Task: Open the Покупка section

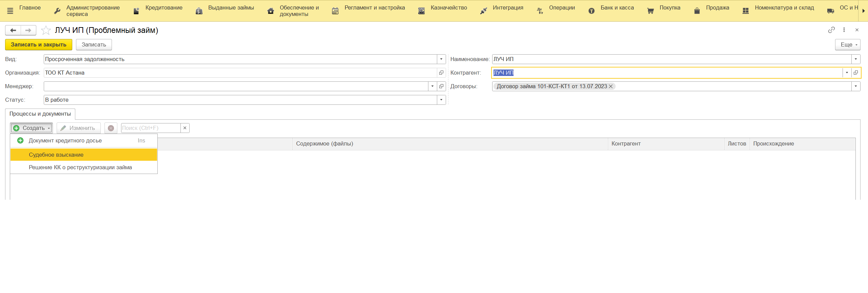Action: click(x=663, y=11)
